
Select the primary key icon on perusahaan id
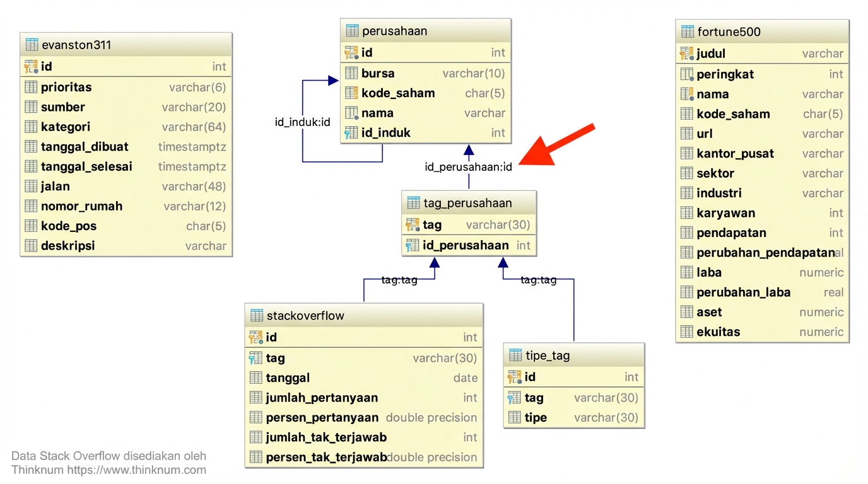(351, 52)
